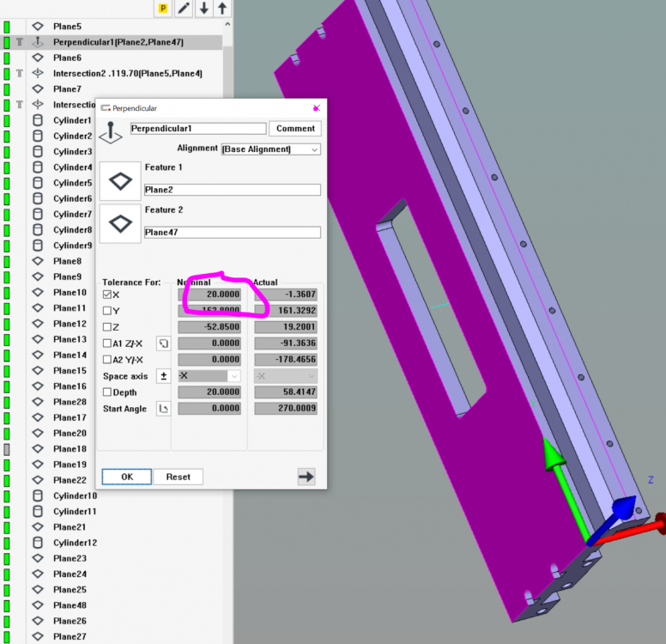Click the Feature 1 plane icon button
The width and height of the screenshot is (666, 644).
point(120,182)
